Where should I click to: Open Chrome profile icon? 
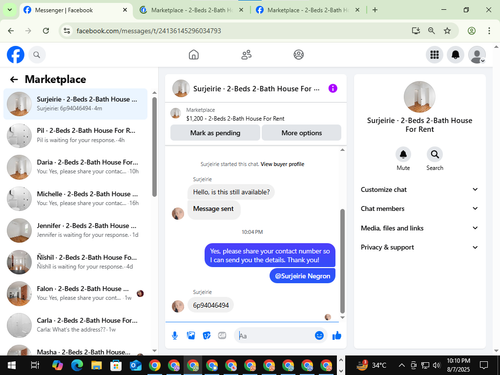(471, 31)
